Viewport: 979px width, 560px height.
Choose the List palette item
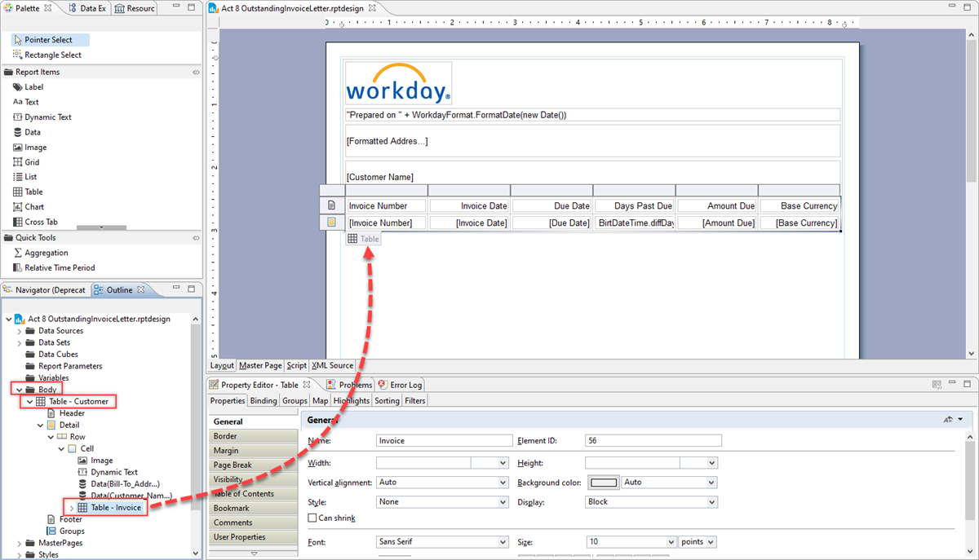pyautogui.click(x=25, y=177)
